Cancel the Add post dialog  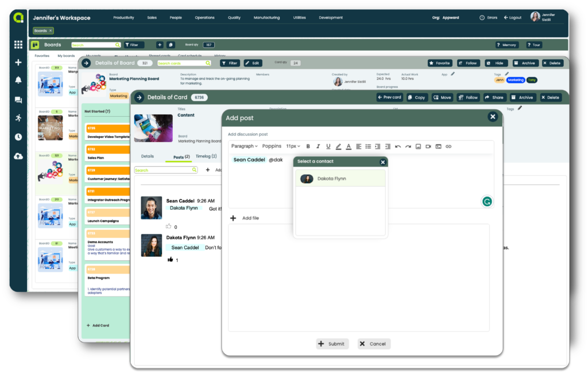[x=374, y=344]
